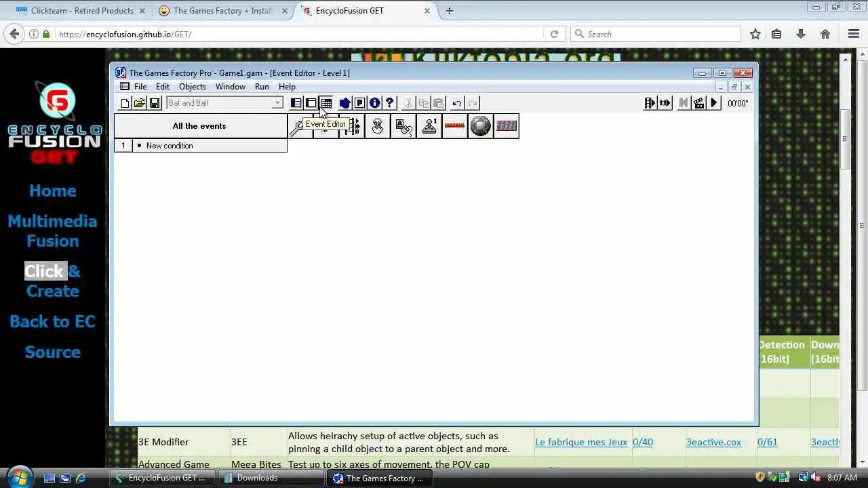Open the Multimedia Fusion sidebar link
The width and height of the screenshot is (868, 488).
point(53,231)
